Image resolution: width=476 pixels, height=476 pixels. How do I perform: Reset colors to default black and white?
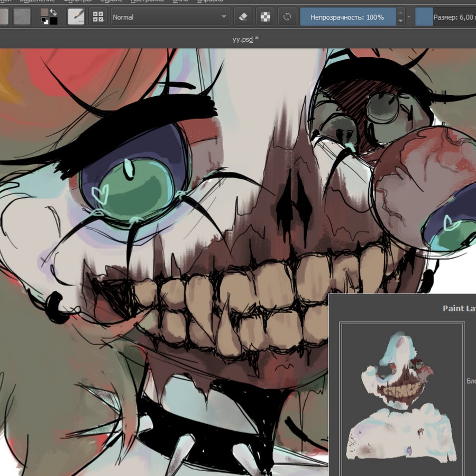(x=44, y=21)
